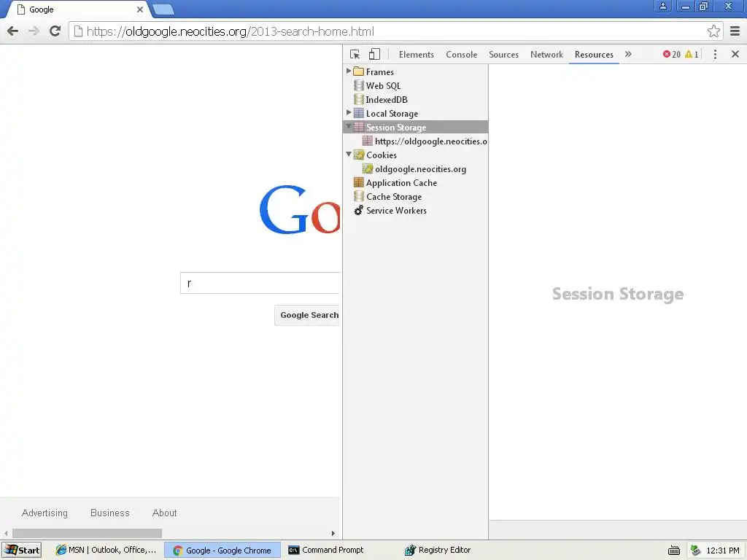Open the Windows Start menu
Screen dimensions: 747x560
22,550
